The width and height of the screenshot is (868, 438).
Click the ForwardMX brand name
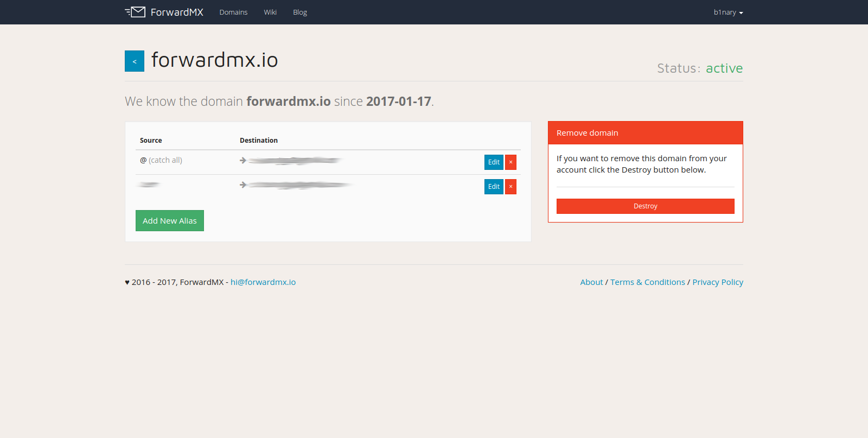click(x=177, y=12)
